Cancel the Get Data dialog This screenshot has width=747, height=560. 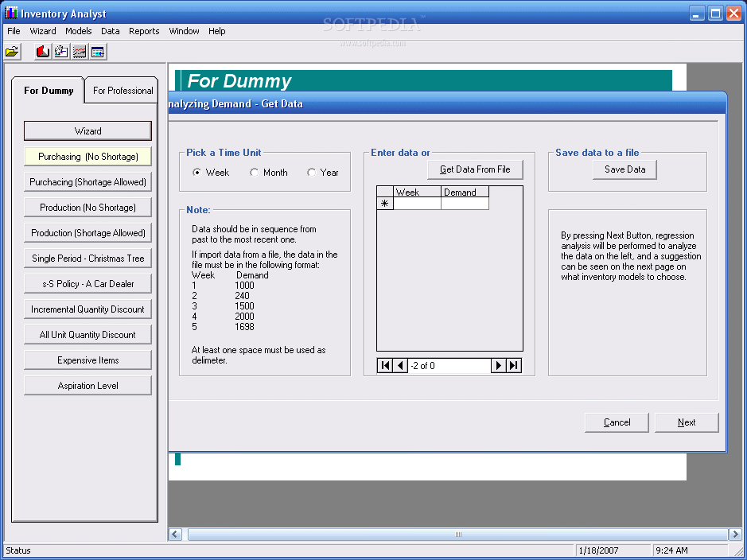click(617, 422)
